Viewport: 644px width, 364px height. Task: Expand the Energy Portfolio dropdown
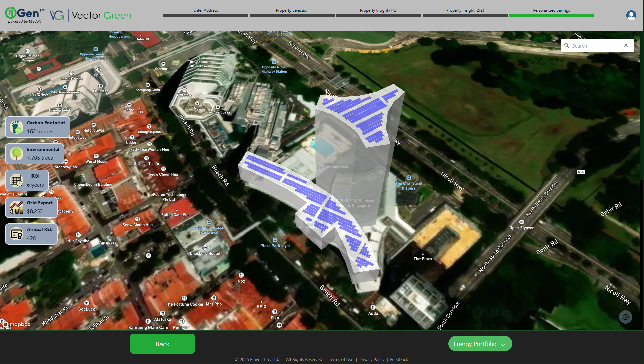pyautogui.click(x=480, y=344)
